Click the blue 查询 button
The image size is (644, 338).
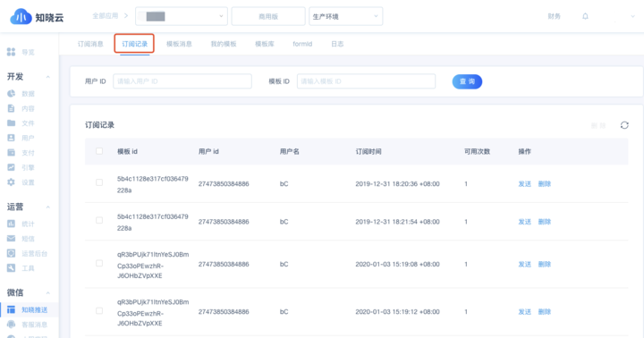pyautogui.click(x=467, y=81)
